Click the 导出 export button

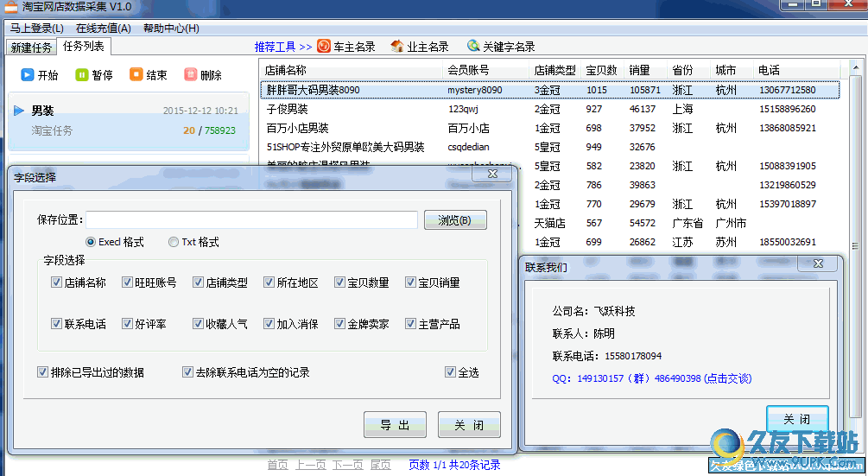point(395,424)
